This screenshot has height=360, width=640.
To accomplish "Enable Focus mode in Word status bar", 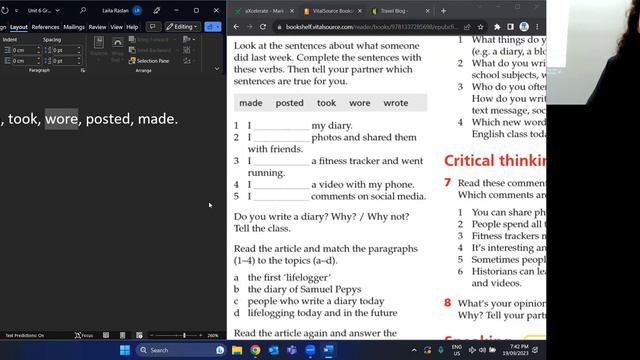I will pyautogui.click(x=84, y=336).
